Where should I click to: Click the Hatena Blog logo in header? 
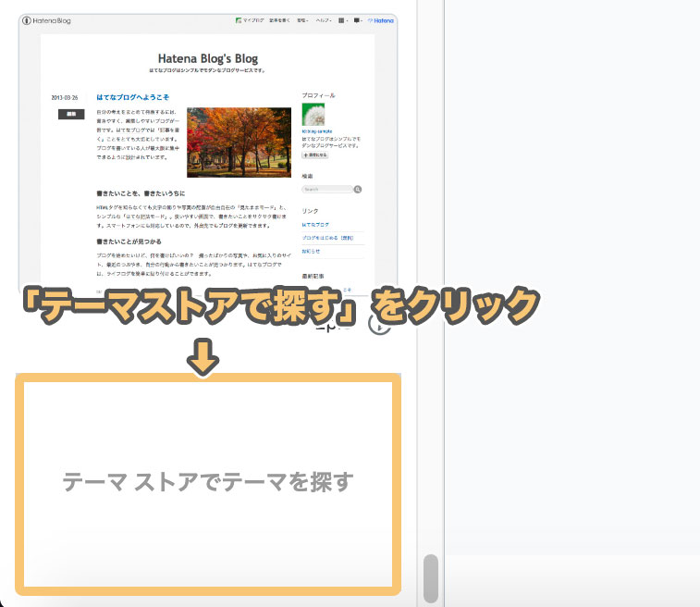click(x=46, y=20)
